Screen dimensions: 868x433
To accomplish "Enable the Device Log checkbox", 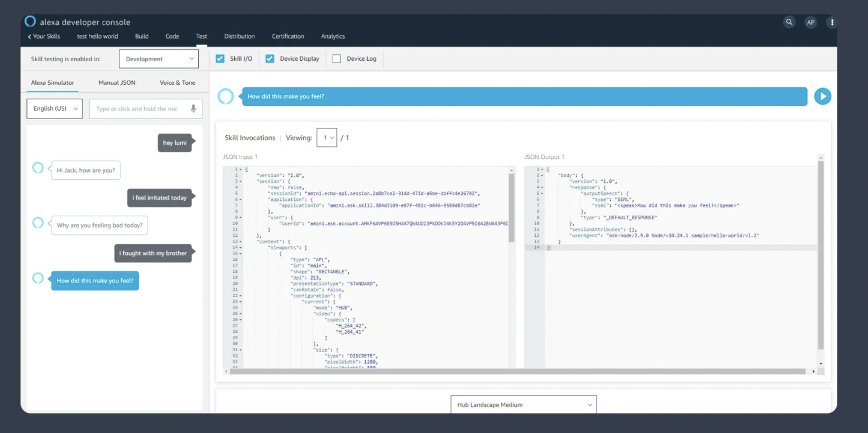I will [x=337, y=58].
